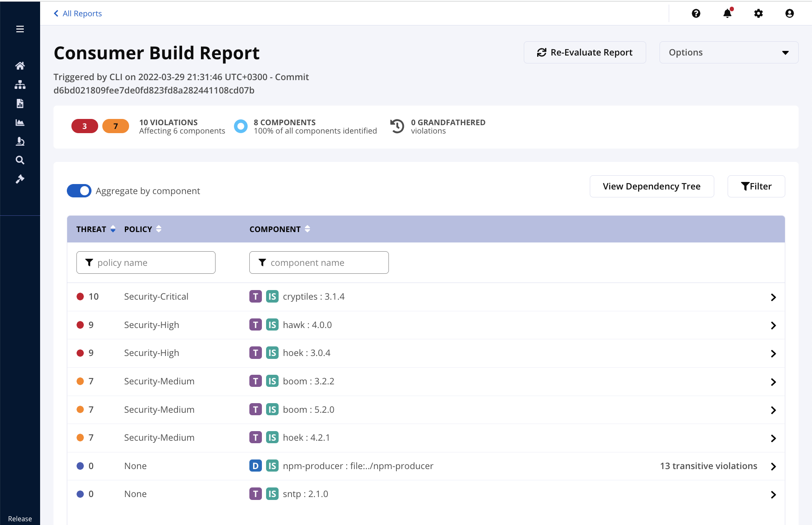
Task: Click the red threat dot for cryptiles row
Action: click(x=80, y=297)
